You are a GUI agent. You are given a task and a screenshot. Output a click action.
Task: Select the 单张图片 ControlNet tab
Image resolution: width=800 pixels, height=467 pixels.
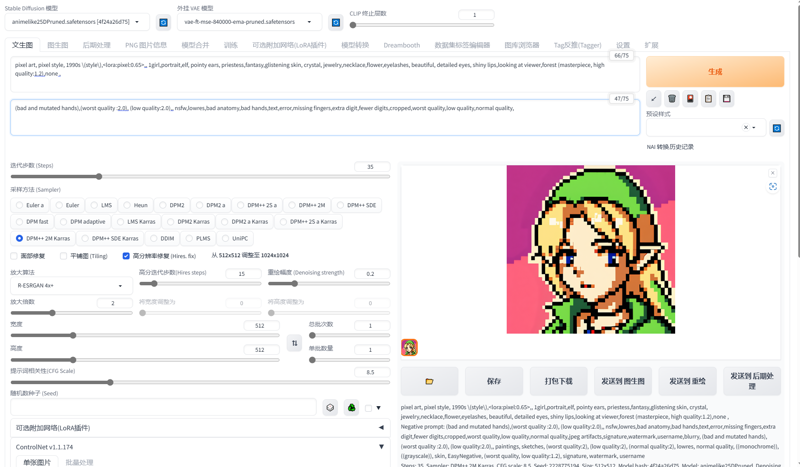[x=37, y=462]
